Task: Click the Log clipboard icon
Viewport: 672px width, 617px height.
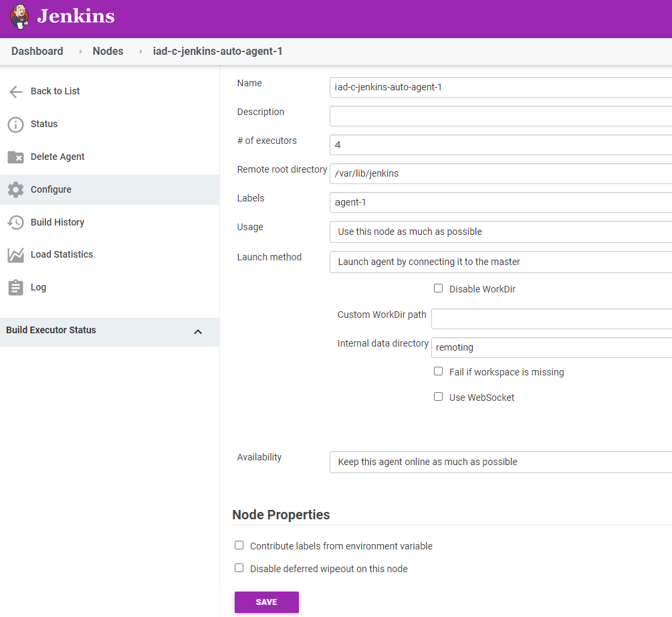Action: (x=16, y=287)
